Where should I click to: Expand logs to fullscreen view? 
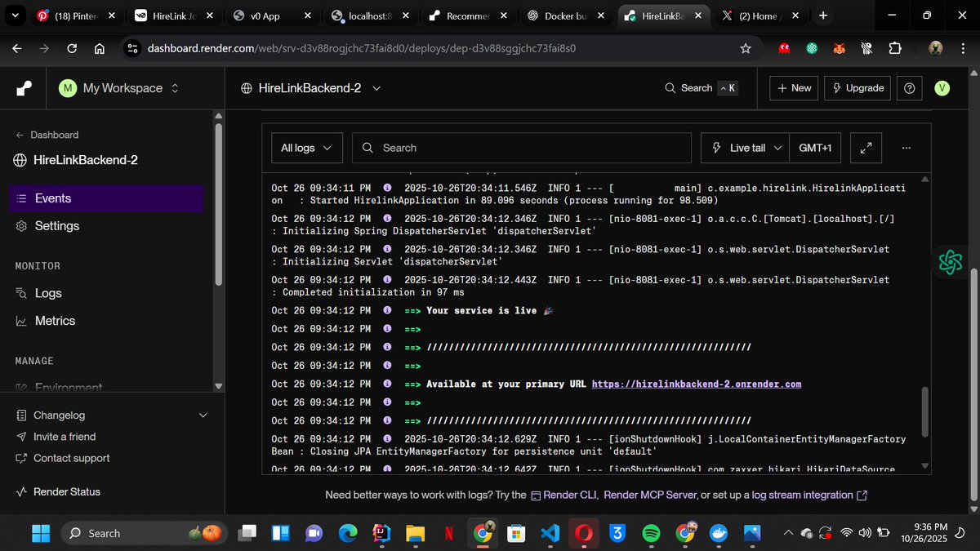(866, 148)
